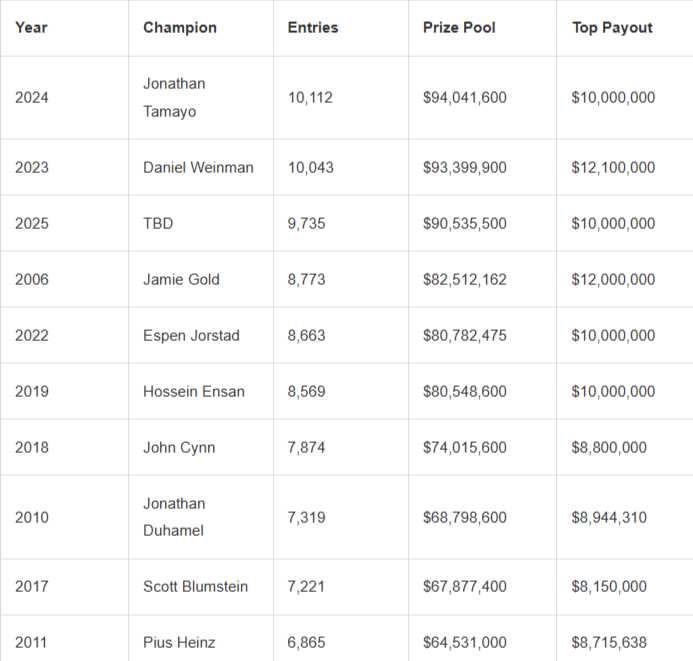Click the $12,000,000 top payout cell

(614, 279)
